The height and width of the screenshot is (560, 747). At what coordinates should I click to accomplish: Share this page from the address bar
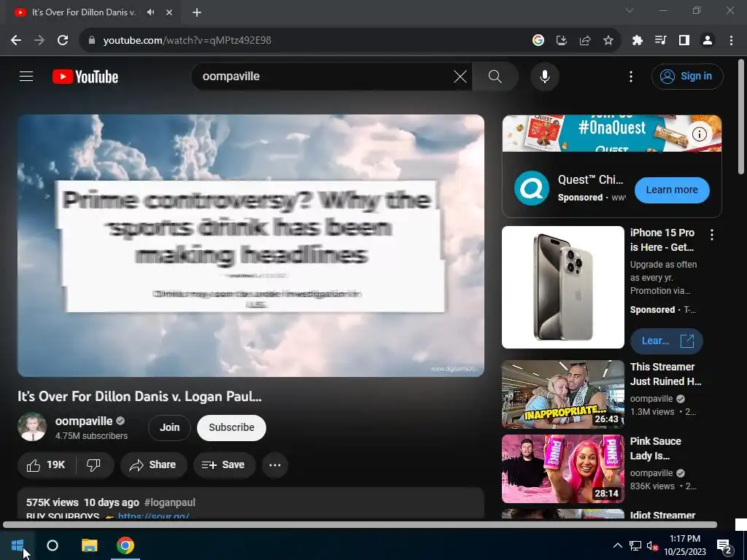(x=585, y=40)
